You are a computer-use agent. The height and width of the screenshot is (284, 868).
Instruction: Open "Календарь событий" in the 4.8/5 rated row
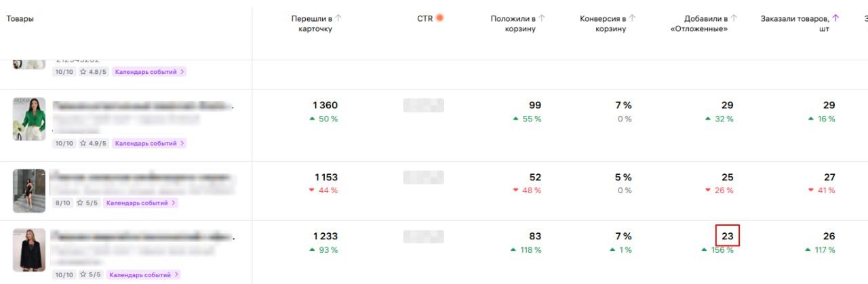[149, 72]
